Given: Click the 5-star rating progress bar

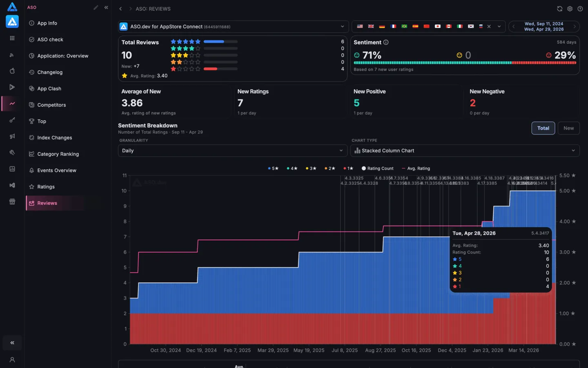Looking at the screenshot, I should click(220, 42).
